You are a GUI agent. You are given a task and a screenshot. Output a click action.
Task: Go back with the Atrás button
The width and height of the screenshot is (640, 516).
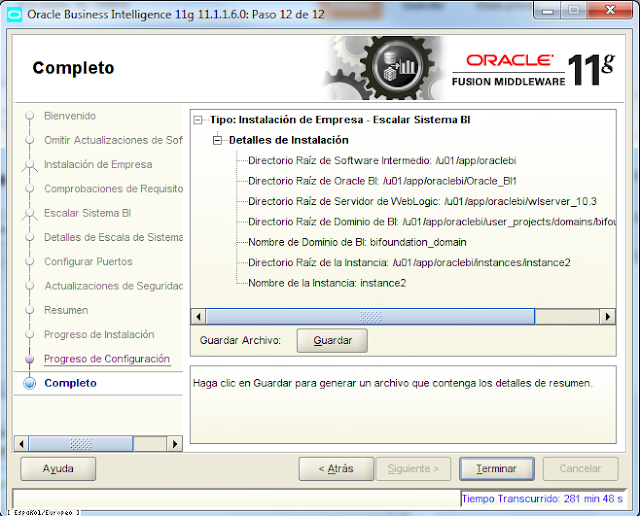(336, 469)
